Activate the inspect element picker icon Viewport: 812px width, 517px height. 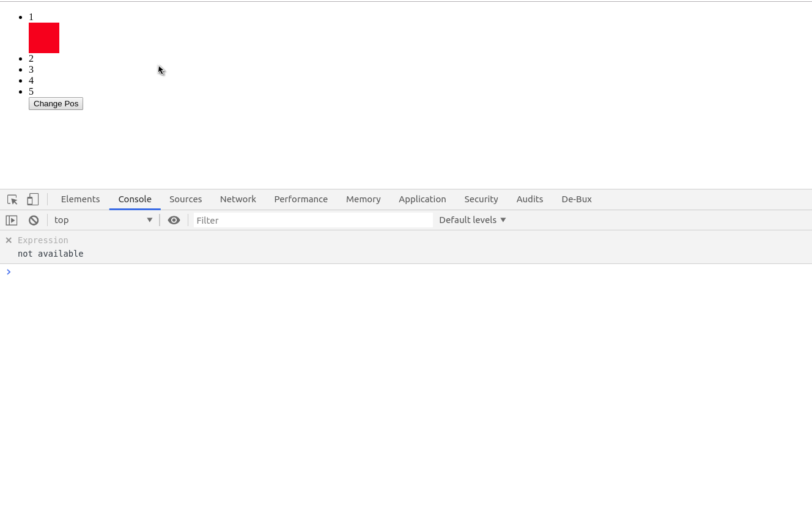click(x=12, y=199)
